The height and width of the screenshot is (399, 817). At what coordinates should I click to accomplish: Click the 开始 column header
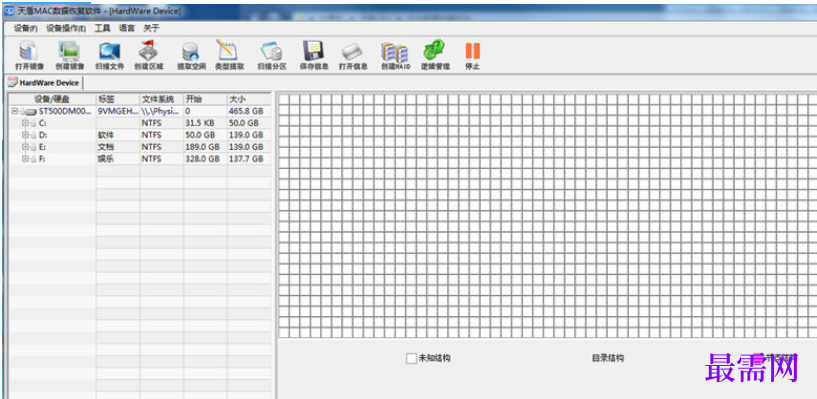pyautogui.click(x=205, y=99)
